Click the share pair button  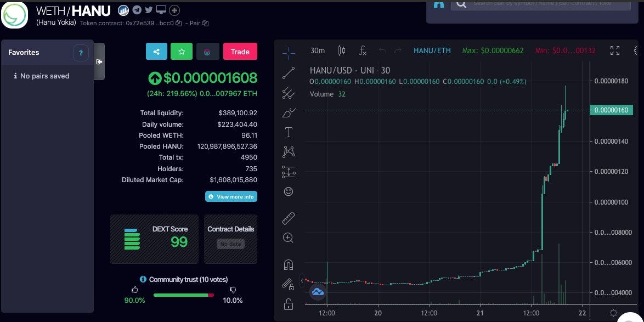pyautogui.click(x=156, y=52)
